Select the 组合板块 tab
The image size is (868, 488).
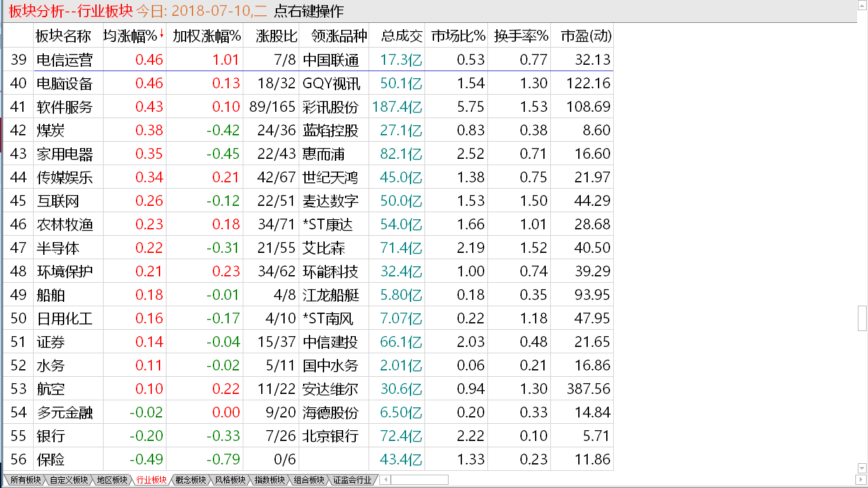309,480
